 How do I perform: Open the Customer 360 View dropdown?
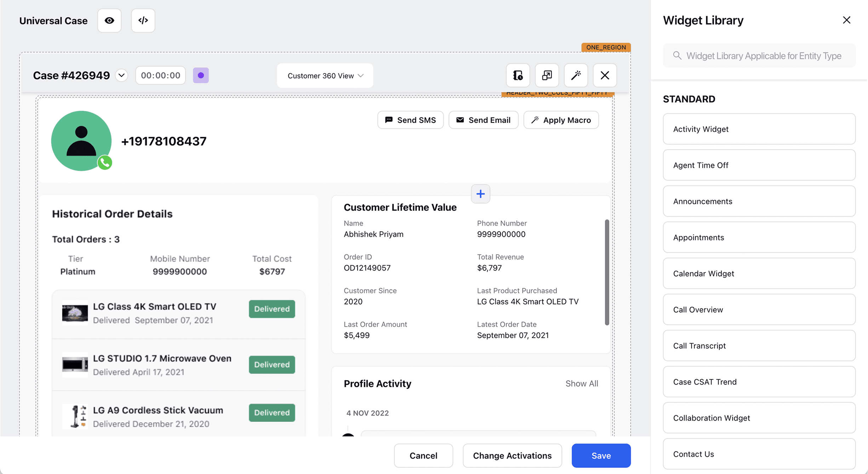click(x=325, y=76)
